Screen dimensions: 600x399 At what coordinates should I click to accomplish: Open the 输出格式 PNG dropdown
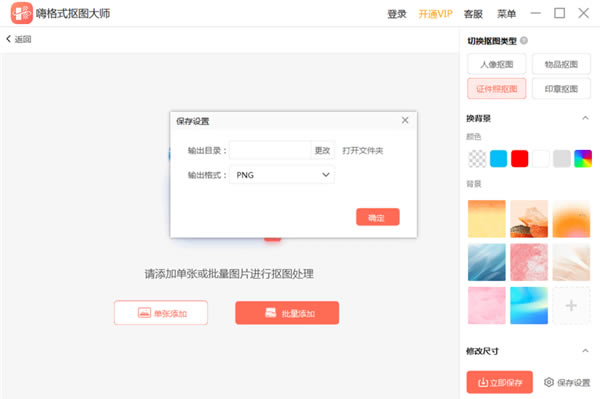[x=282, y=175]
